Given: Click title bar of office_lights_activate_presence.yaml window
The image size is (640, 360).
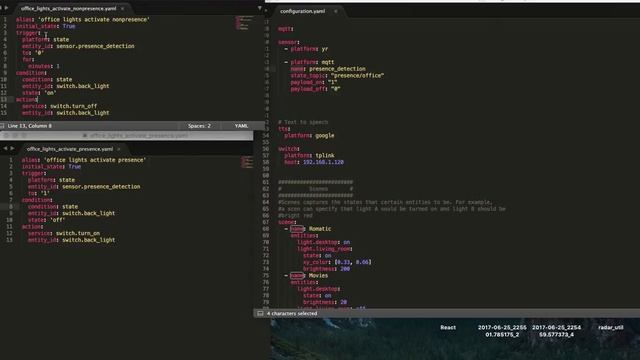Looking at the screenshot, I should click(127, 136).
